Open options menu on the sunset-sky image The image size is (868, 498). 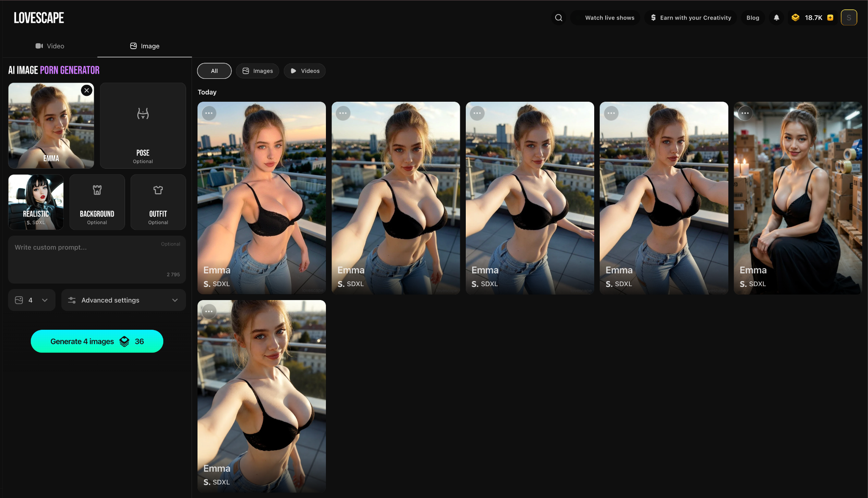(x=209, y=113)
